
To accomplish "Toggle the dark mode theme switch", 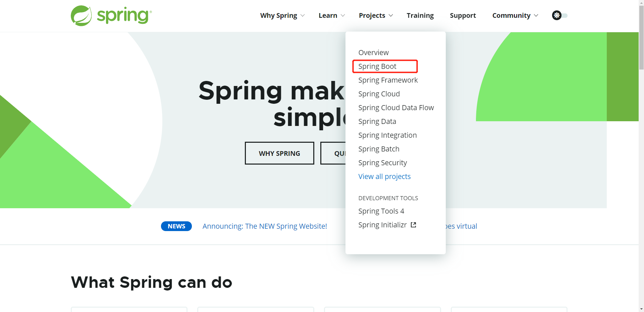I will [559, 15].
